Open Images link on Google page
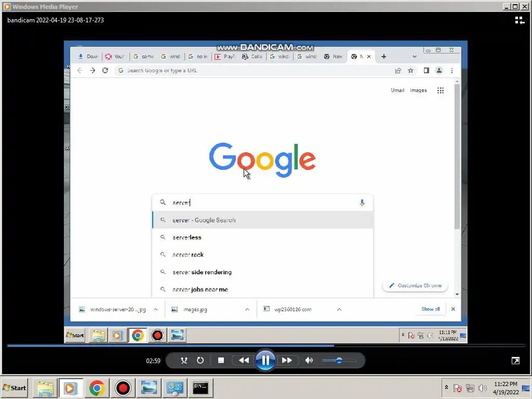This screenshot has width=532, height=399. pyautogui.click(x=418, y=90)
